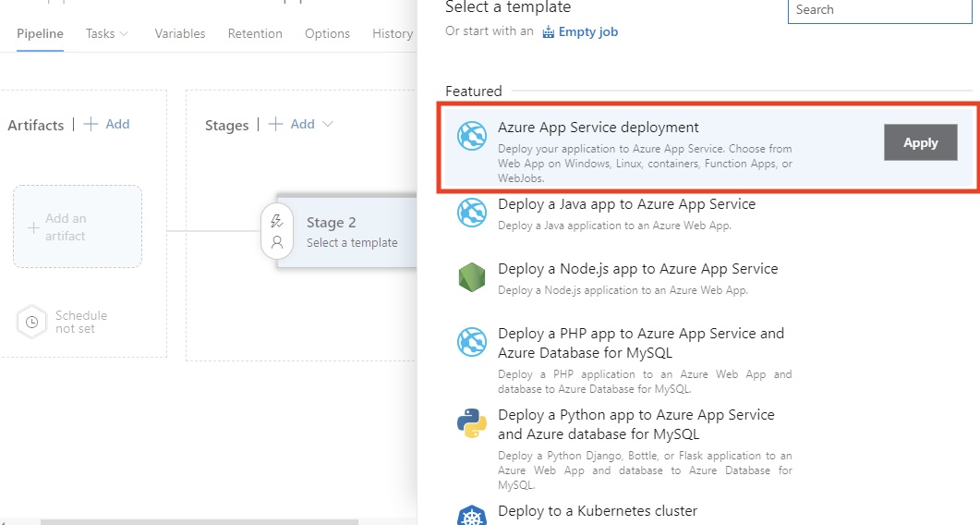Switch to the Pipeline tab
The height and width of the screenshot is (525, 980).
coord(40,34)
